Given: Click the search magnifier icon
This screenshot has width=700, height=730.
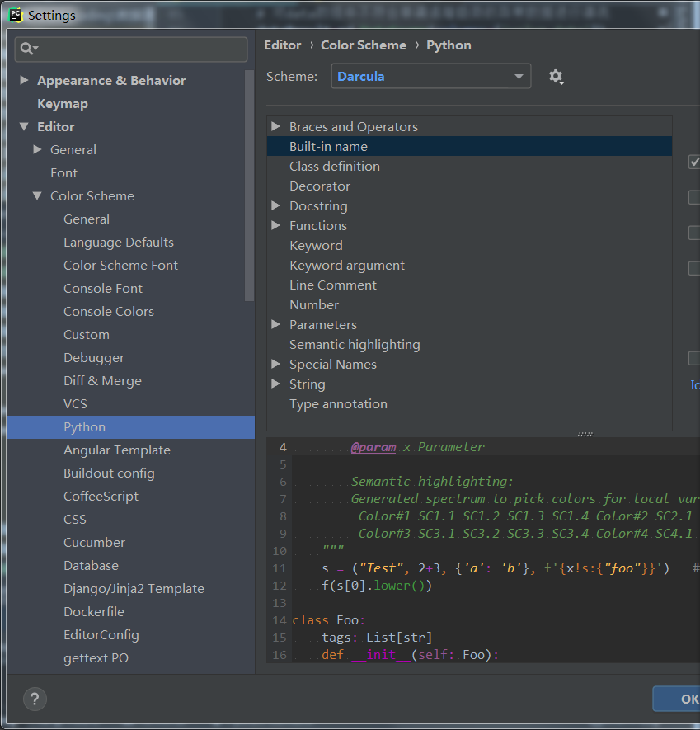Looking at the screenshot, I should coord(28,49).
